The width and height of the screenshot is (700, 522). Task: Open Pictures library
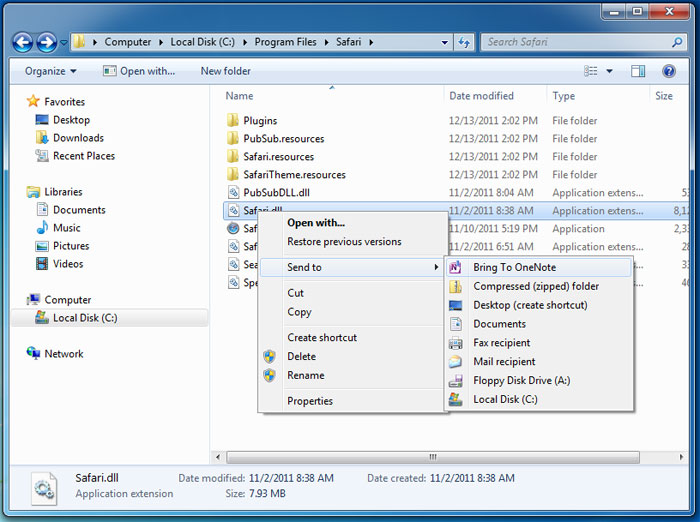tap(71, 246)
